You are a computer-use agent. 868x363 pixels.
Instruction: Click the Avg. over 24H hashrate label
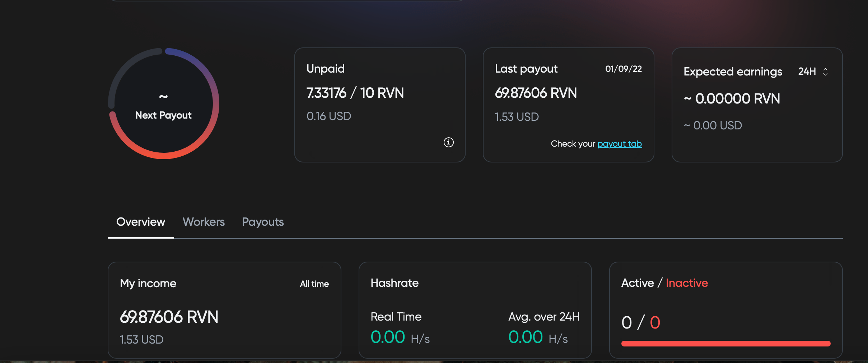pyautogui.click(x=544, y=317)
